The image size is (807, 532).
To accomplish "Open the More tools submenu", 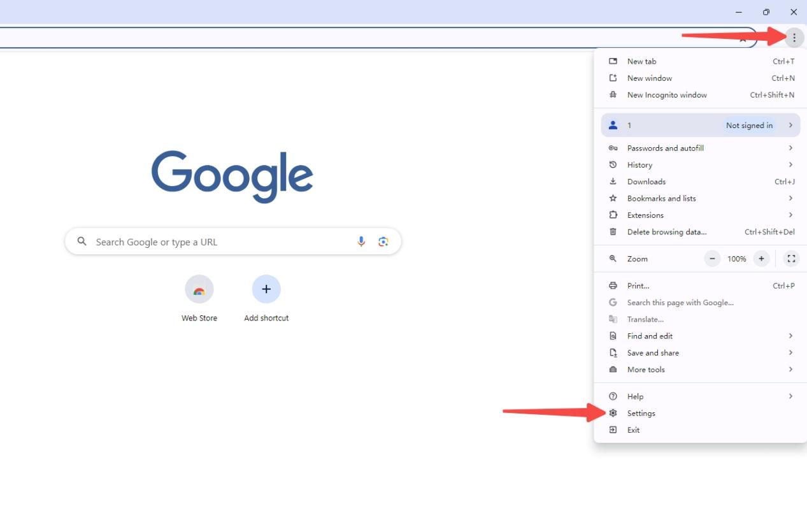I will [701, 370].
